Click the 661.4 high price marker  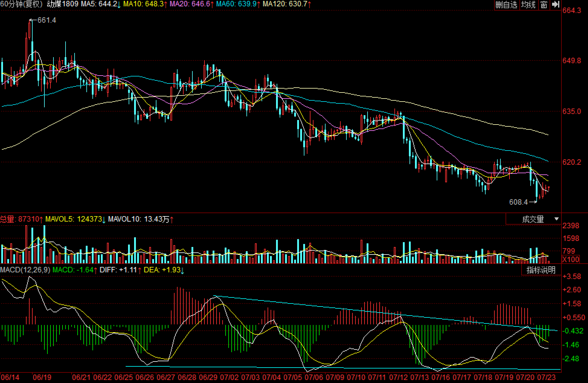[x=47, y=20]
